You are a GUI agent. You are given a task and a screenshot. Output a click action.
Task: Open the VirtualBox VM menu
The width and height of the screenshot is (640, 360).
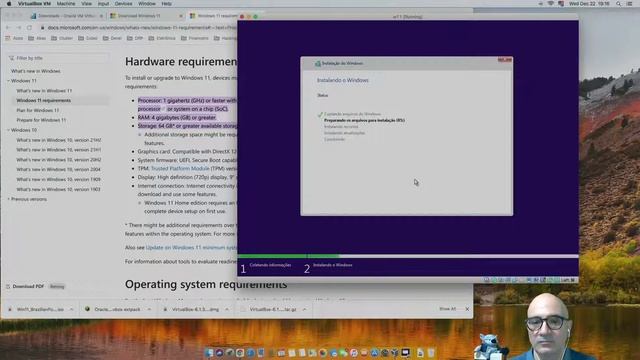[x=34, y=4]
